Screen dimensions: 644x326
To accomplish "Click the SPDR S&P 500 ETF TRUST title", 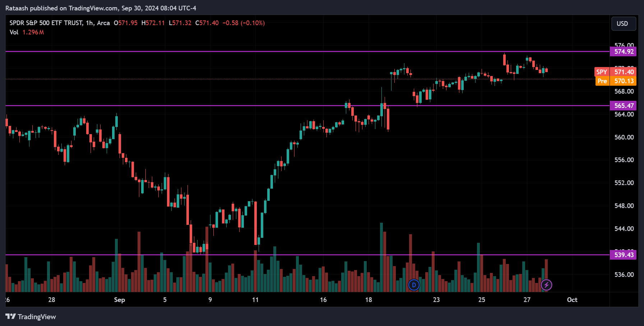I will click(46, 23).
